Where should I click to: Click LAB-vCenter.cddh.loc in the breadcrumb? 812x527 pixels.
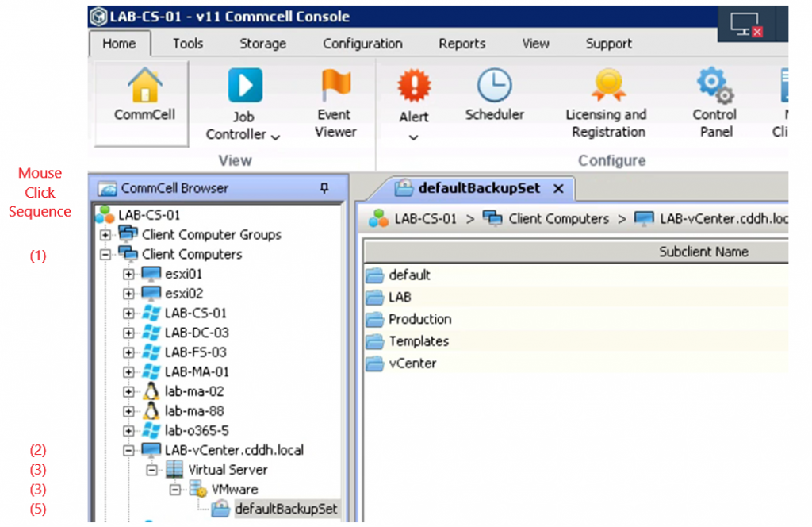coord(723,219)
